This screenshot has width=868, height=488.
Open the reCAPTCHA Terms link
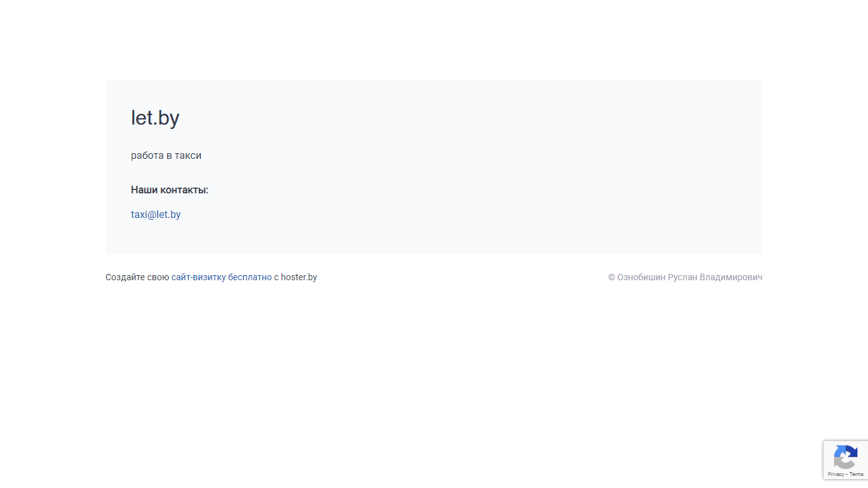click(857, 475)
